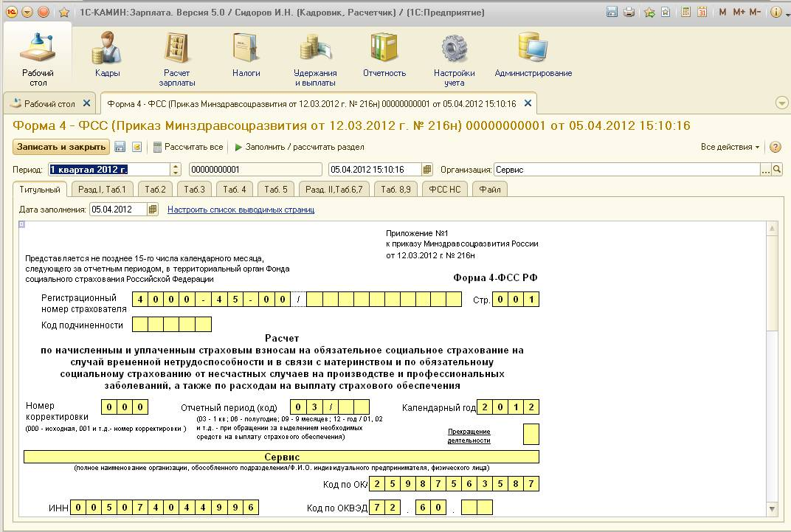The height and width of the screenshot is (532, 791).
Task: Switch to the ФСС НС tab
Action: coord(445,190)
